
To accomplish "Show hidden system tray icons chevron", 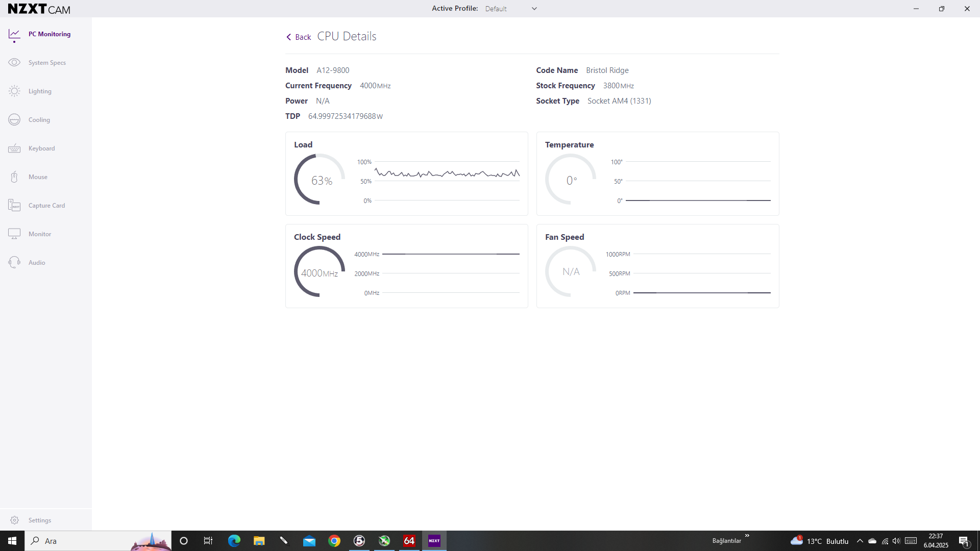I will (x=860, y=541).
